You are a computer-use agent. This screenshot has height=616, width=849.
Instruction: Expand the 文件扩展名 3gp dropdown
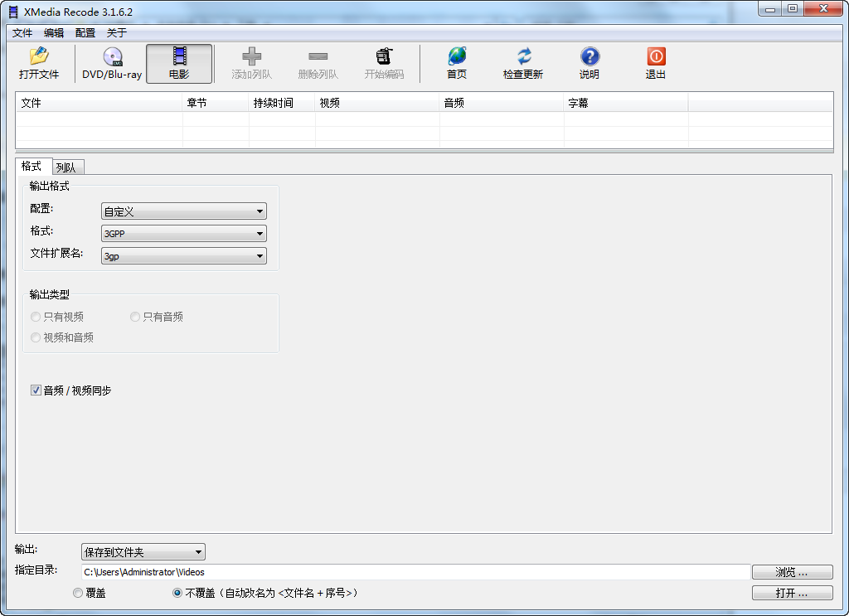[x=184, y=256]
